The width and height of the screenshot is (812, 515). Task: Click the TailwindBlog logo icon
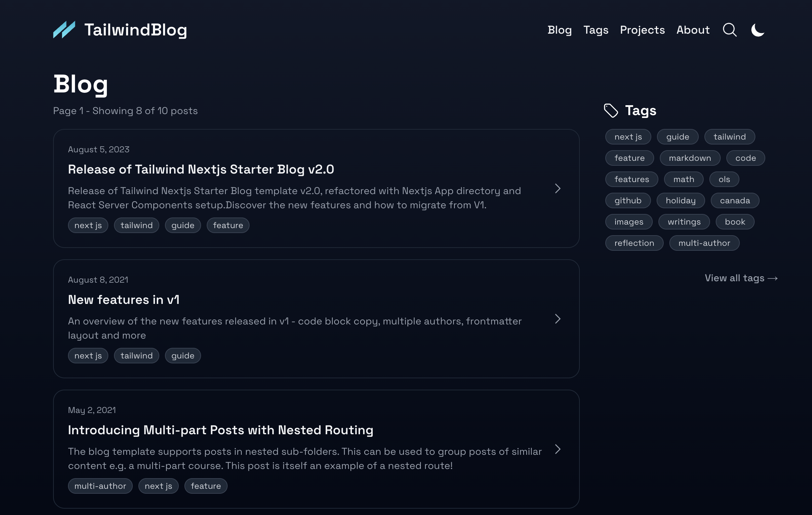click(x=64, y=30)
